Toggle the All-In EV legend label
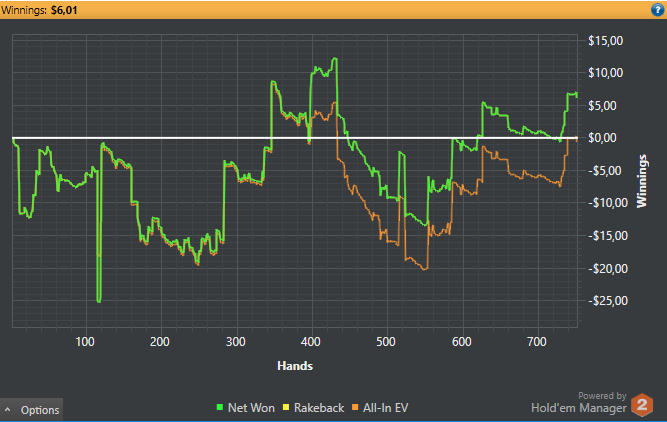This screenshot has height=422, width=667. 385,408
